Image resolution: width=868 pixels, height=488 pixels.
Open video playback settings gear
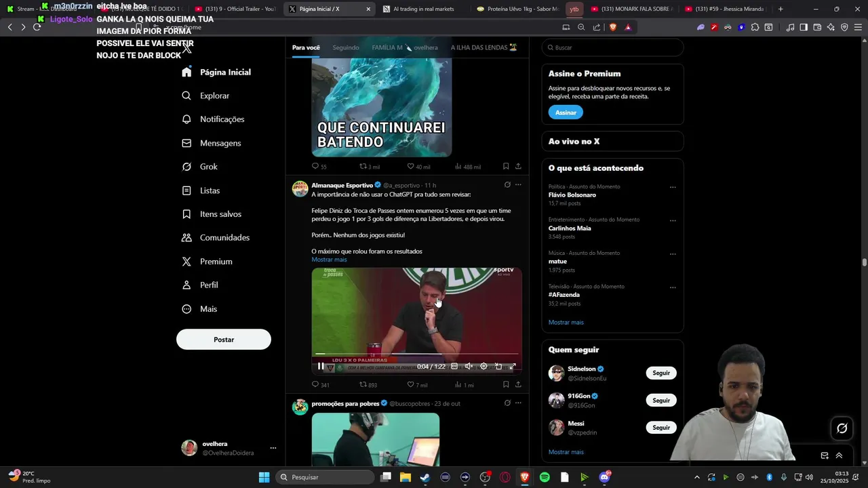pos(484,366)
